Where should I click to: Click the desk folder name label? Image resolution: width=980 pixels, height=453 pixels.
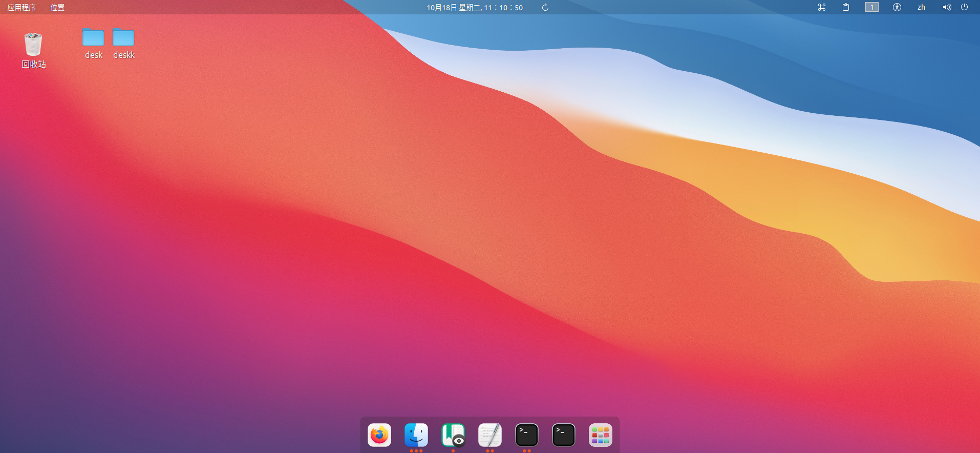coord(94,55)
